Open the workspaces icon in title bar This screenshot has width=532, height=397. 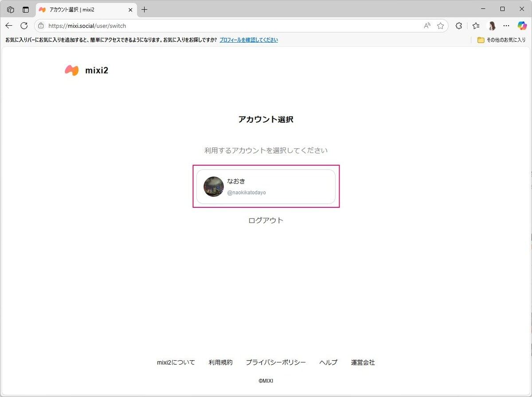click(x=11, y=10)
